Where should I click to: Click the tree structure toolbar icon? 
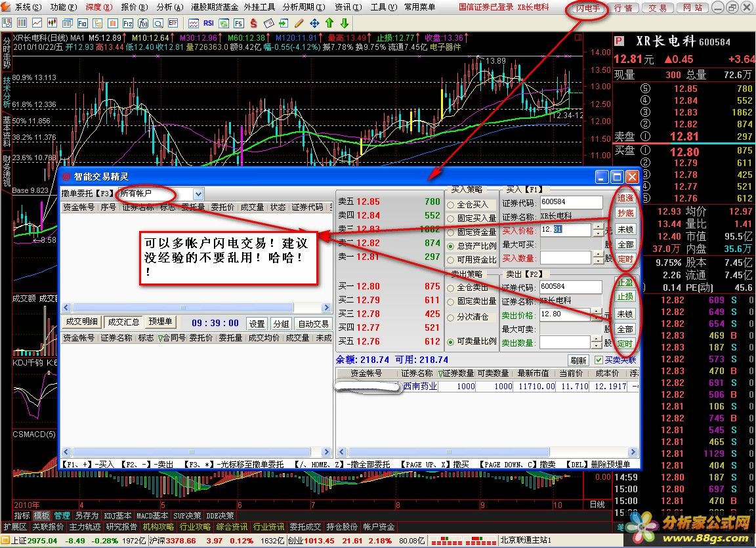[97, 23]
